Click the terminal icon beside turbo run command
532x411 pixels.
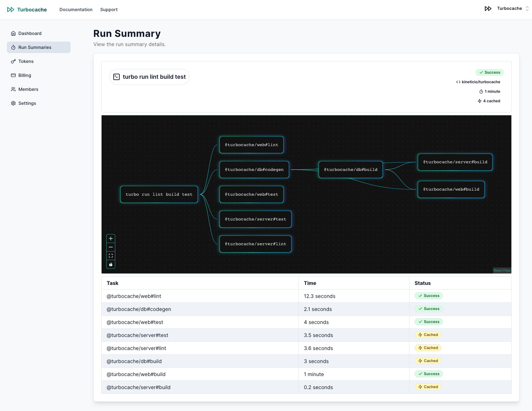tap(116, 77)
